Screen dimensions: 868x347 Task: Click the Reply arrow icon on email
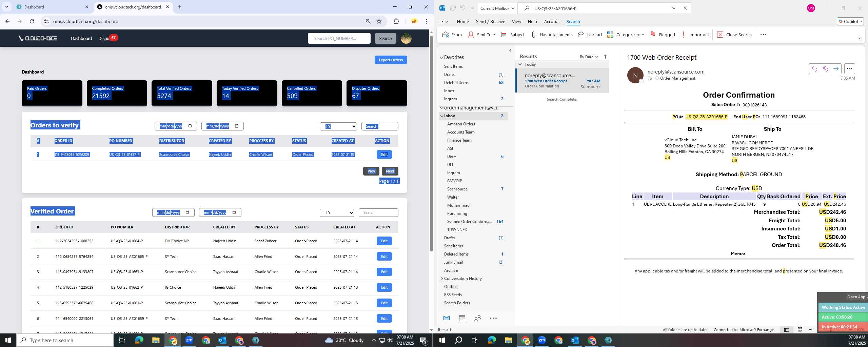[x=814, y=69]
